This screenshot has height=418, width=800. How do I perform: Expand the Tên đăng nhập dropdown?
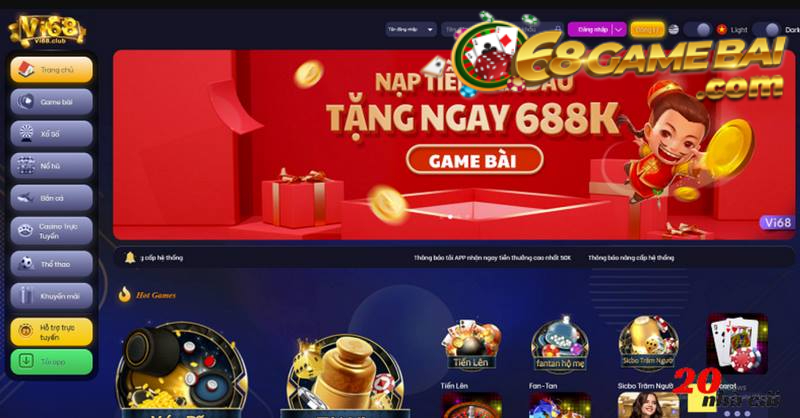pos(411,30)
